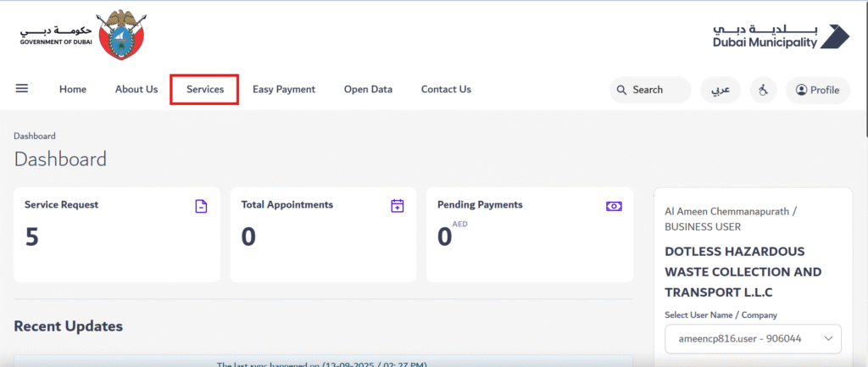Open the hamburger menu icon
Screen dimensions: 868x367
[x=22, y=89]
